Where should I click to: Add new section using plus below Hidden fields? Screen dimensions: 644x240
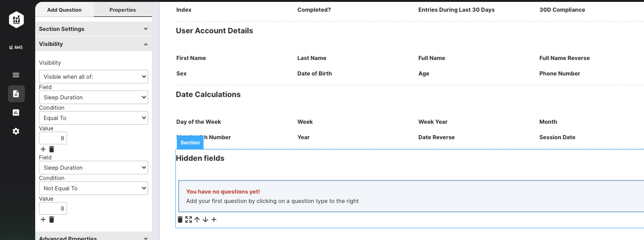click(x=214, y=219)
